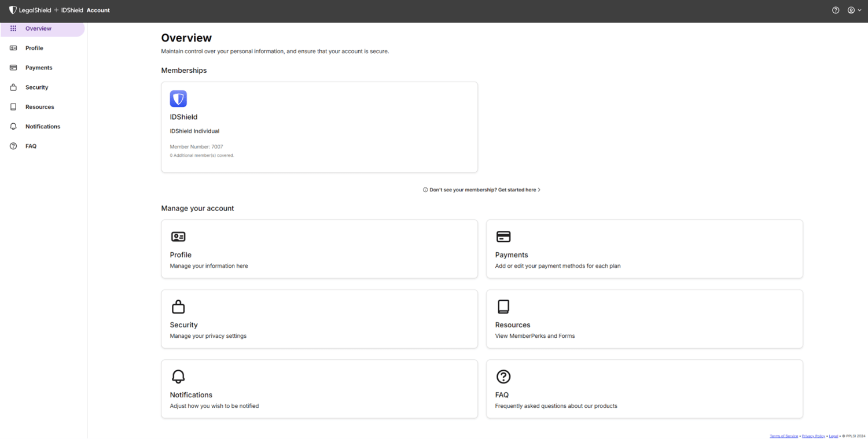Screen dimensions: 868x439
Task: Click Add or edit your payment methods text
Action: tap(558, 266)
